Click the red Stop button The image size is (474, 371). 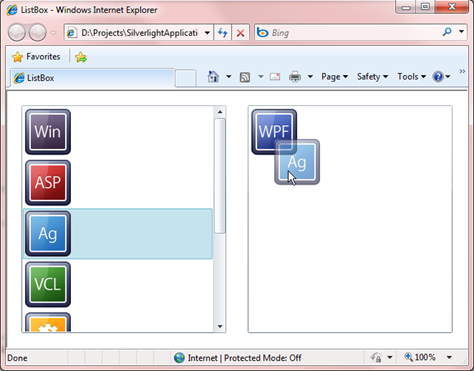[240, 33]
